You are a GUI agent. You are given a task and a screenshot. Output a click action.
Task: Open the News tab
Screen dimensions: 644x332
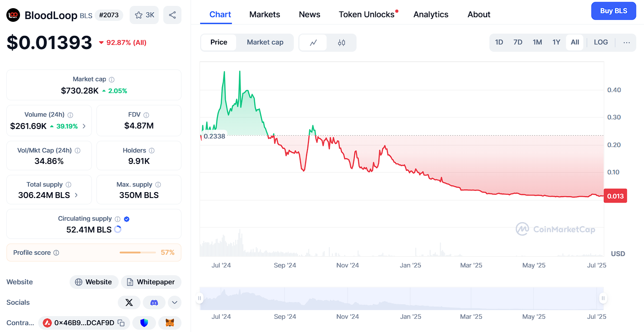[x=309, y=15]
